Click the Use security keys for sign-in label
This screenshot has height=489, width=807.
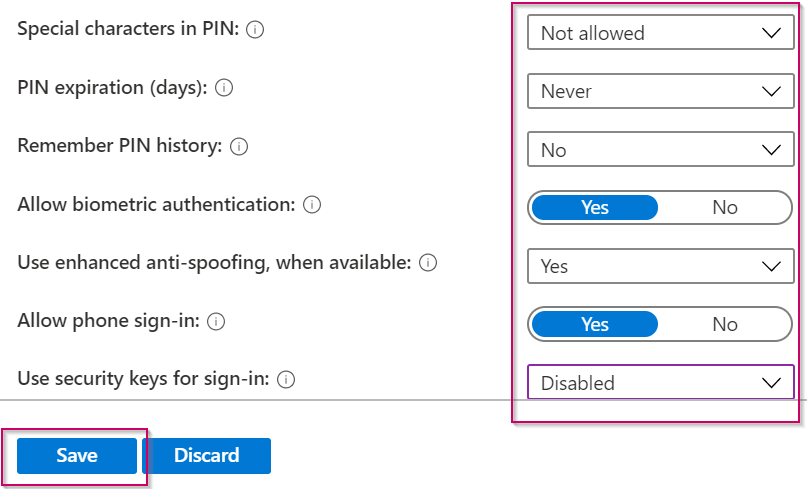[143, 380]
